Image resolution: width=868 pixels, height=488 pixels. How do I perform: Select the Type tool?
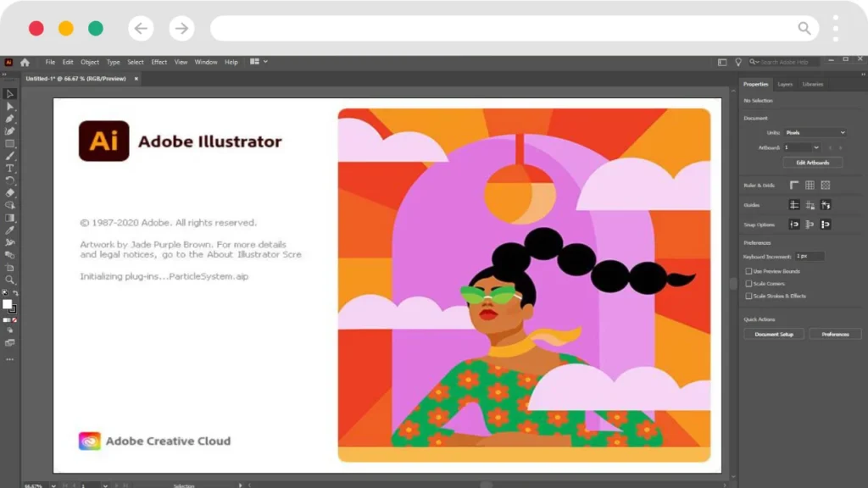tap(9, 169)
